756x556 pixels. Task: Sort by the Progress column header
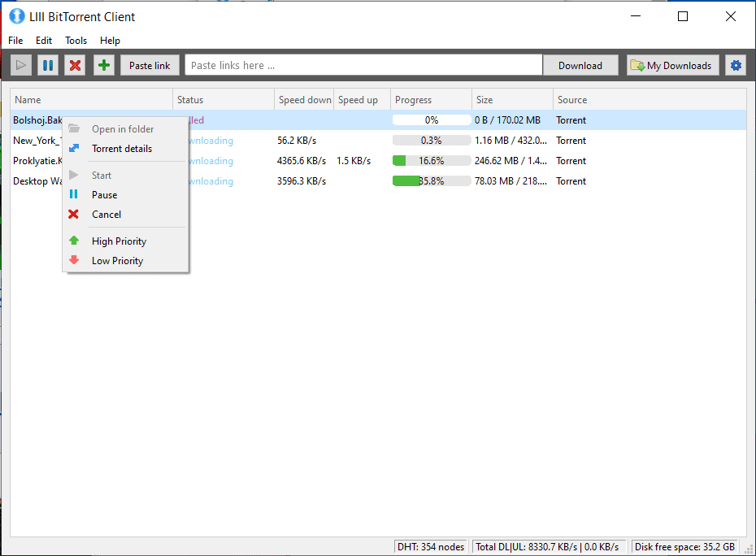(x=431, y=100)
